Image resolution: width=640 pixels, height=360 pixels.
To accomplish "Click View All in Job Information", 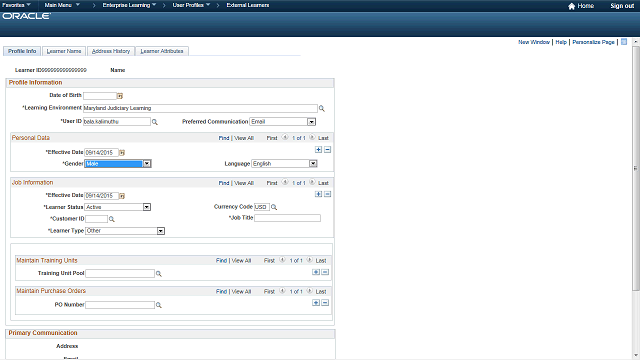I will [244, 183].
